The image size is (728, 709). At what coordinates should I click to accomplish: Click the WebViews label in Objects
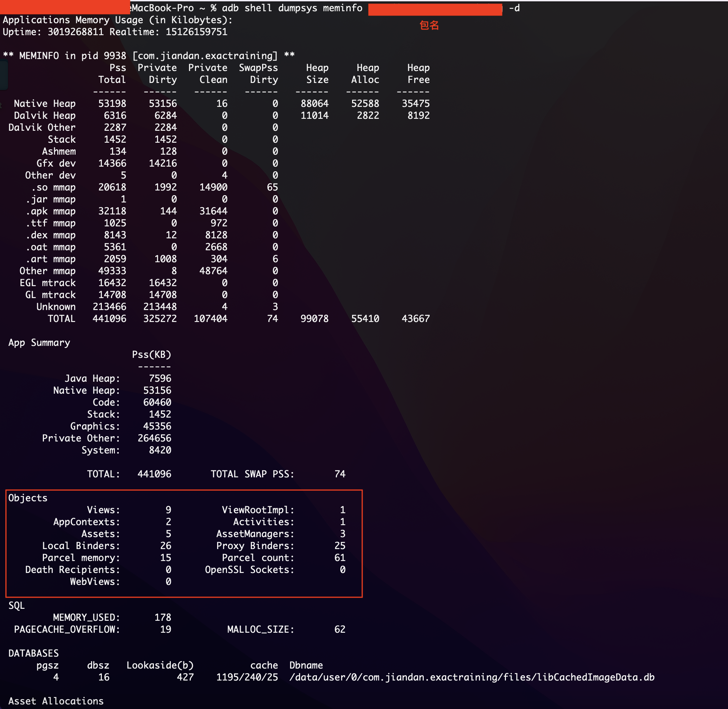(x=95, y=582)
